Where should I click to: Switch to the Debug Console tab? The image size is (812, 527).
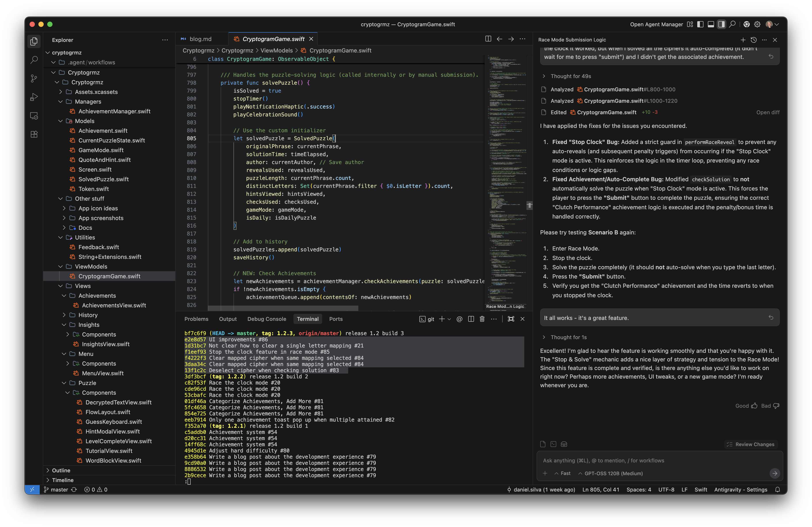267,319
